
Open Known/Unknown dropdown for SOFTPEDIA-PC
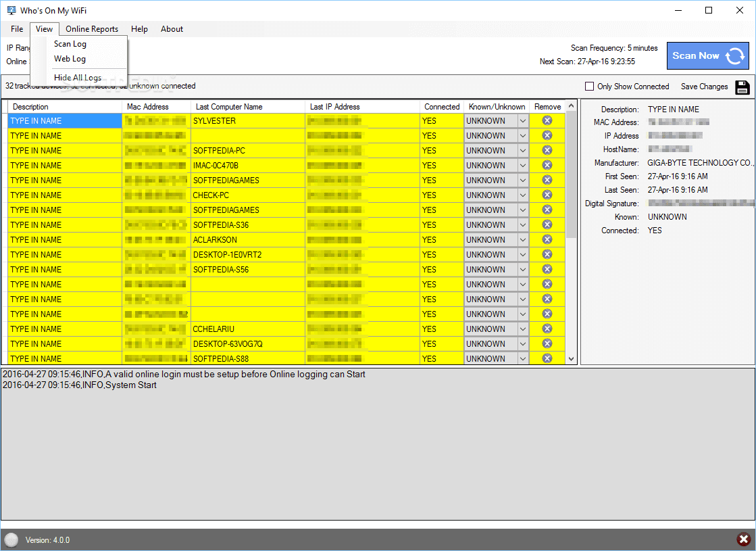click(x=523, y=151)
